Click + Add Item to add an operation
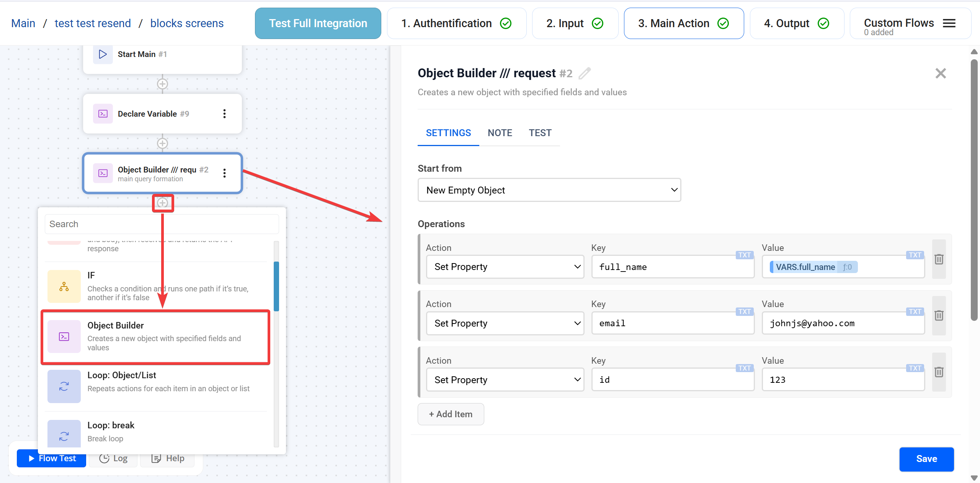 (451, 414)
